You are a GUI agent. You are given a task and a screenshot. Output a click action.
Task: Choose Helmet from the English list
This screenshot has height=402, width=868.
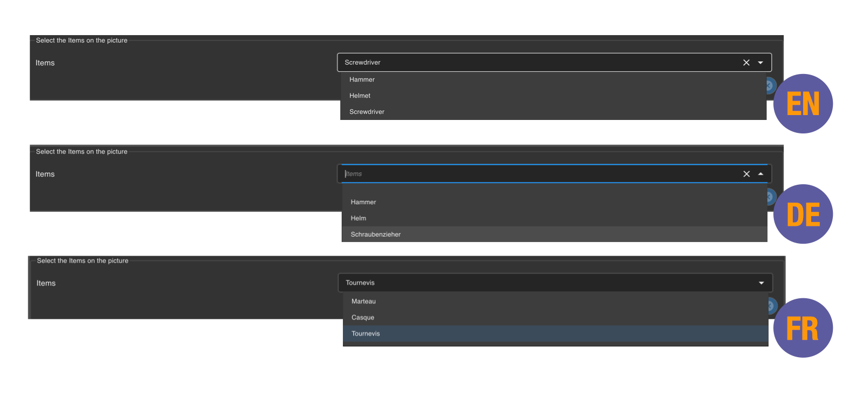point(360,96)
